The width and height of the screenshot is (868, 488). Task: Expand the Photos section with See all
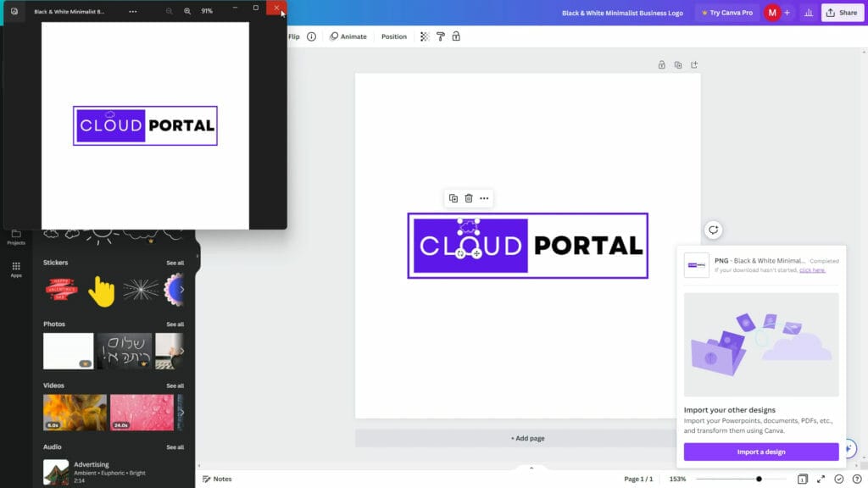coord(175,324)
